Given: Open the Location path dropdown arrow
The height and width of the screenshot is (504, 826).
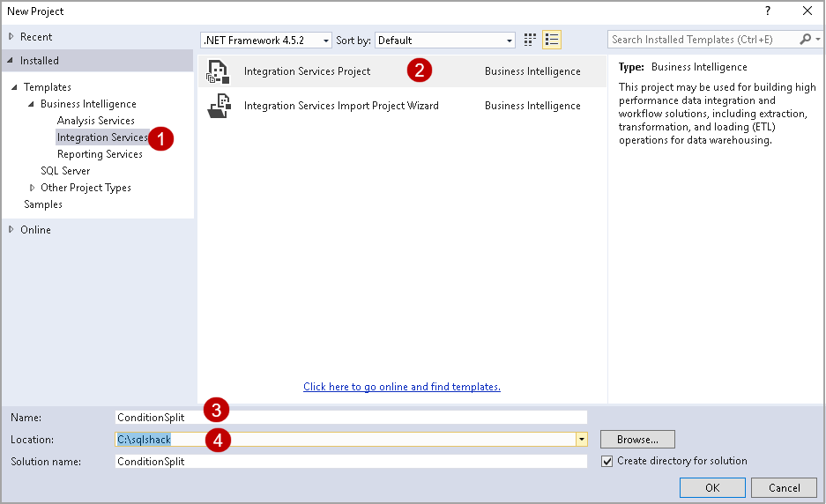Looking at the screenshot, I should (x=582, y=440).
